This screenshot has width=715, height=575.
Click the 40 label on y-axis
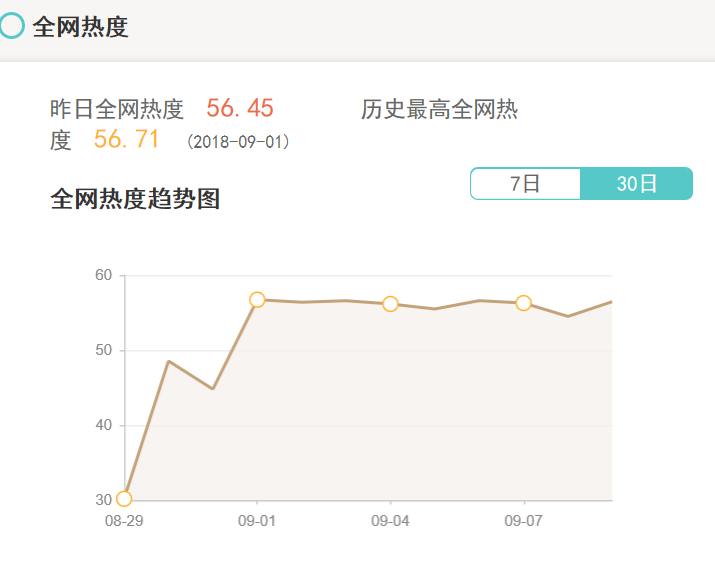(x=104, y=425)
